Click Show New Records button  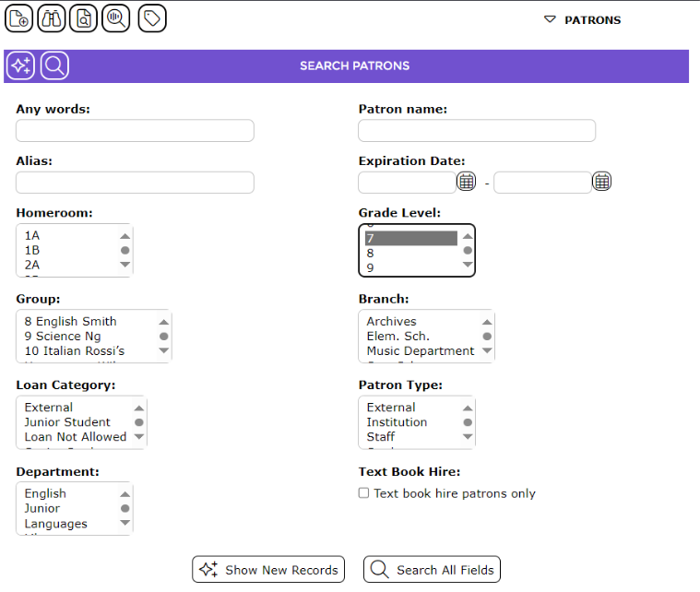(268, 570)
